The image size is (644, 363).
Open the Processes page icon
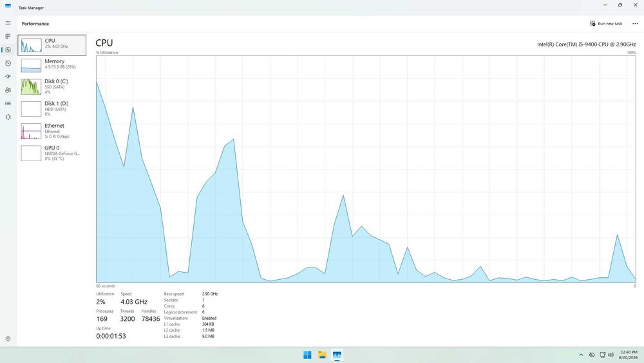[8, 36]
